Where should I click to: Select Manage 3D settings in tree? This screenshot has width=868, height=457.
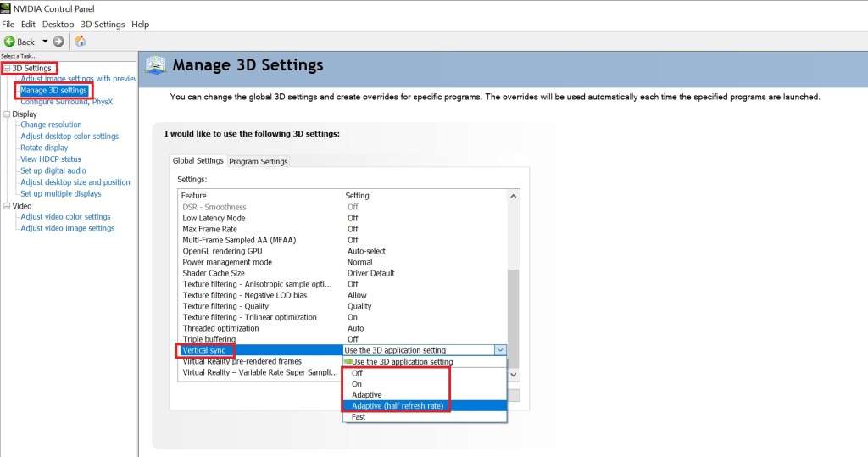53,90
